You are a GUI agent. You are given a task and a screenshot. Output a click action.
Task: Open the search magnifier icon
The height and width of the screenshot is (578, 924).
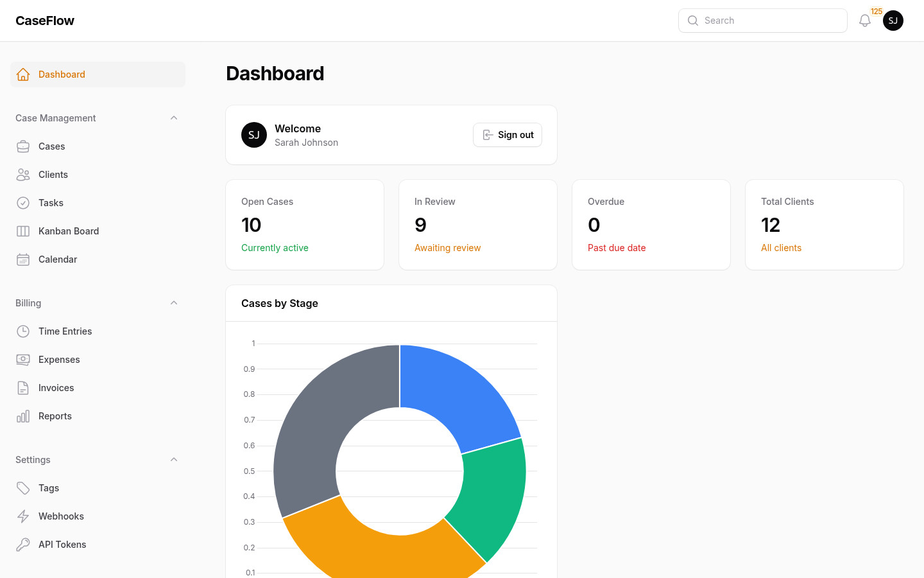693,20
